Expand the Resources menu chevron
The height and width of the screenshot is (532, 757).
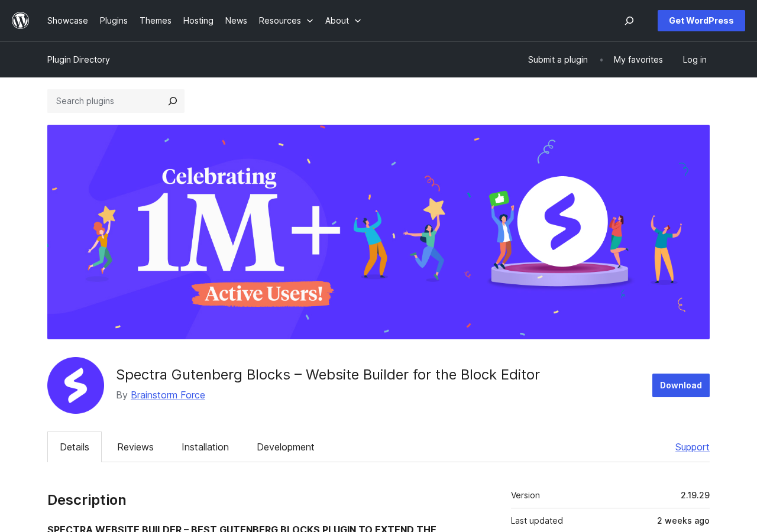tap(310, 21)
